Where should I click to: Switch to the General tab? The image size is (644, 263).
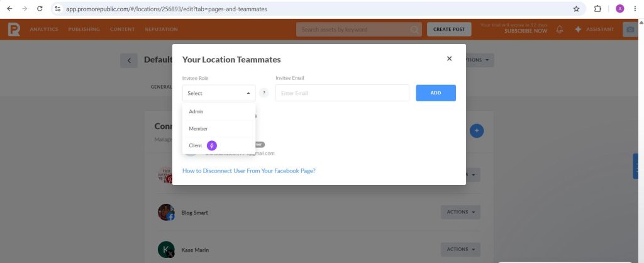161,87
